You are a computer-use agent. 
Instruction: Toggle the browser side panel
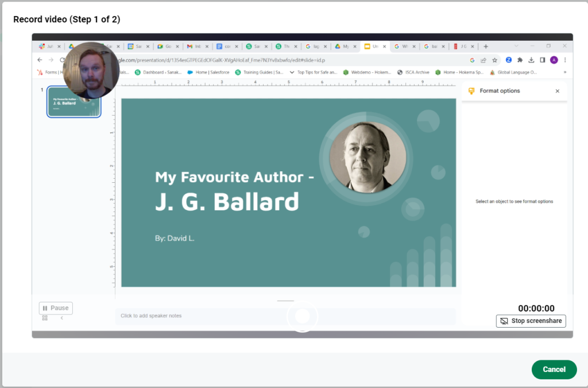tap(542, 60)
